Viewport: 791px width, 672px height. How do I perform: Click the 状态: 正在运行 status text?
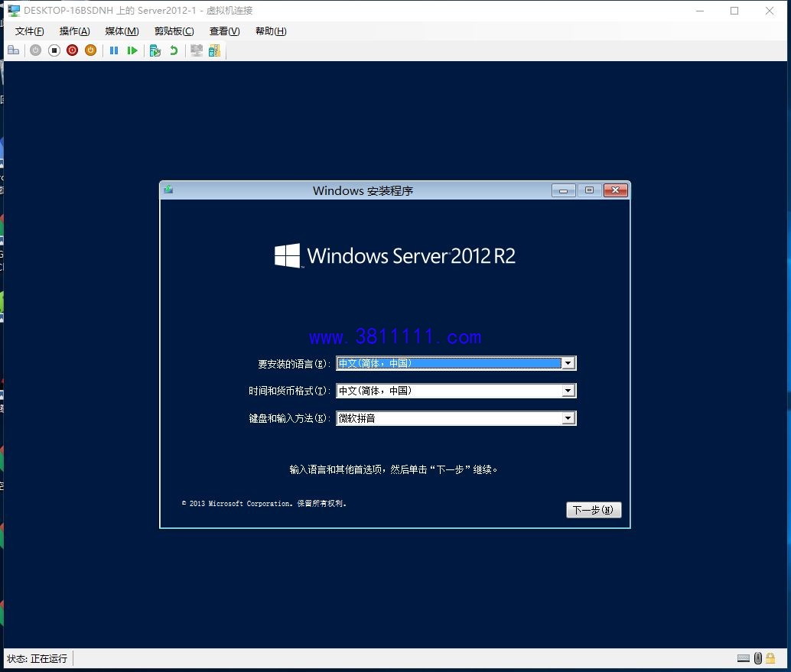click(37, 658)
